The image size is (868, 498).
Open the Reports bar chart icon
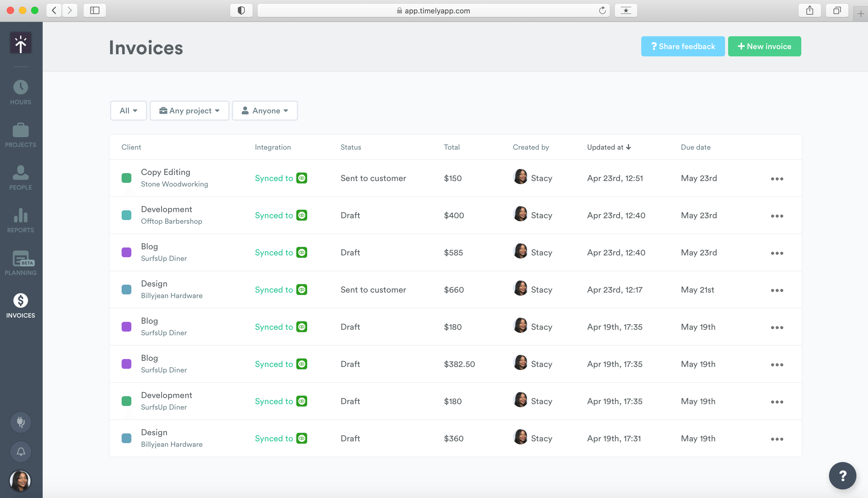click(20, 215)
